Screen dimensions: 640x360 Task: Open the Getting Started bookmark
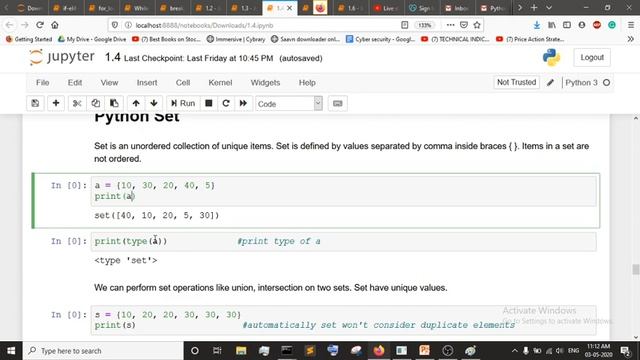pyautogui.click(x=29, y=39)
